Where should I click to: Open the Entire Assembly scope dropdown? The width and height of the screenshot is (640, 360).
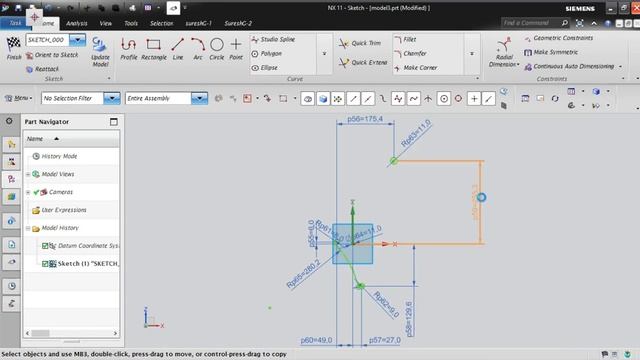[199, 98]
